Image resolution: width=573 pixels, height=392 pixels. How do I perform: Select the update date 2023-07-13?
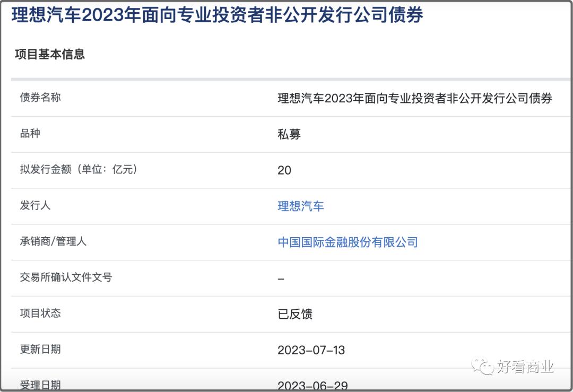(311, 350)
